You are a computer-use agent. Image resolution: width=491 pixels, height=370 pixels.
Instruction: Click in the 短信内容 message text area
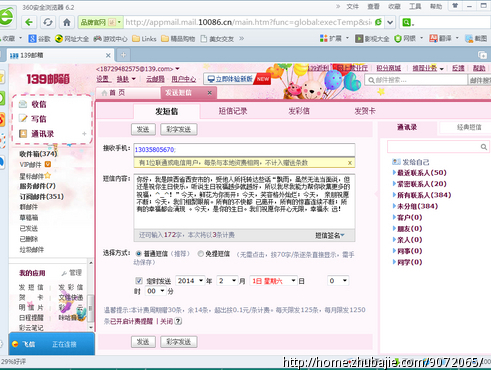[244, 201]
